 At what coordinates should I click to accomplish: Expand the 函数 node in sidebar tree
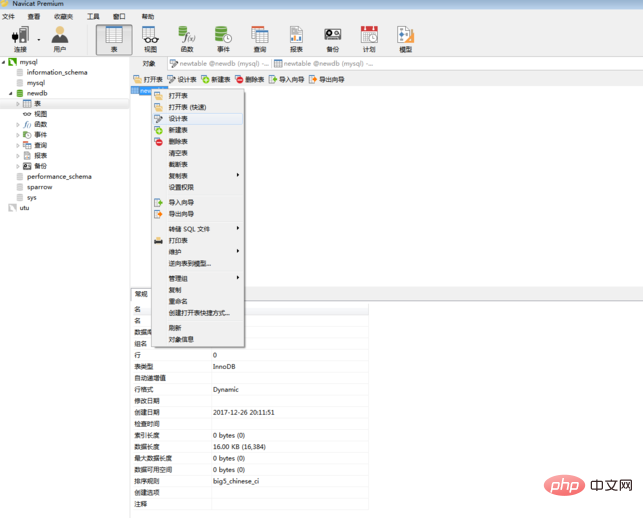click(x=18, y=124)
